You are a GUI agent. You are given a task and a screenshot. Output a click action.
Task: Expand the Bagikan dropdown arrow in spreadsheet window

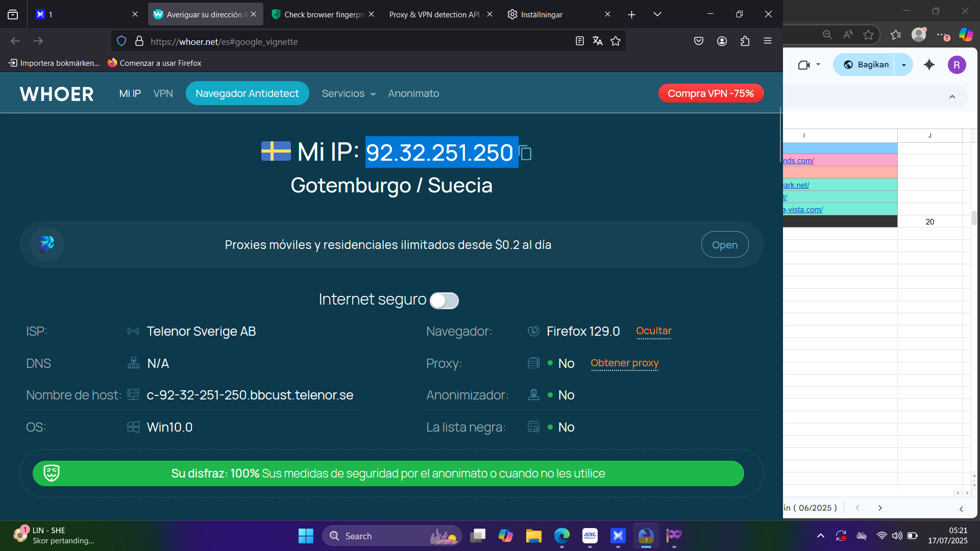904,65
